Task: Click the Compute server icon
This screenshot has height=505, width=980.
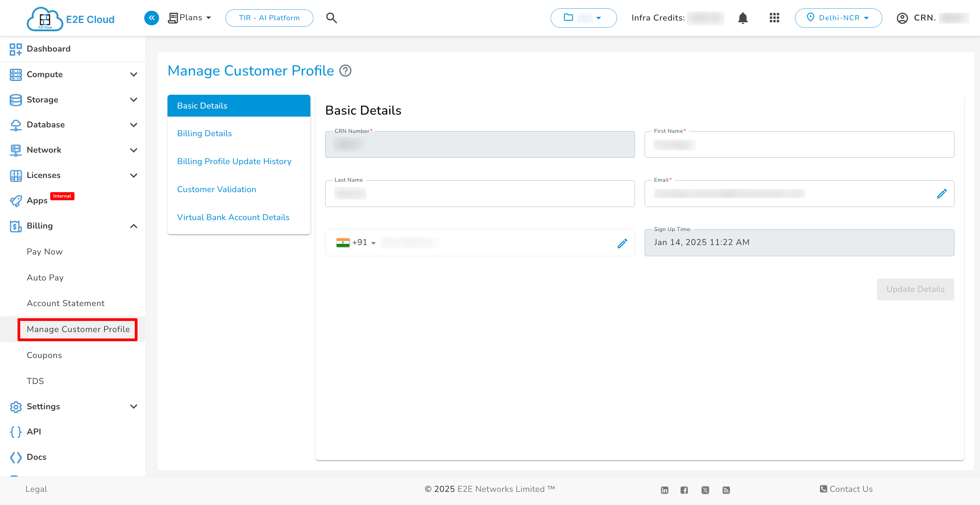Action: 16,75
